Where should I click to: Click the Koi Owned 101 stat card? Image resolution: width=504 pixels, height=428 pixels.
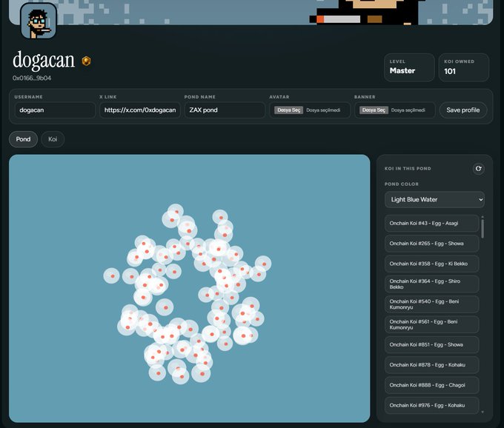pyautogui.click(x=464, y=67)
